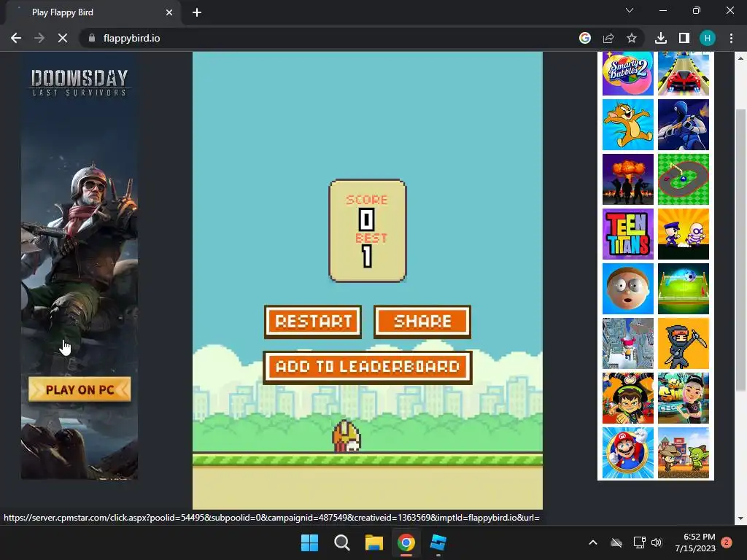Bookmark this page with star icon
This screenshot has height=560, width=747.
point(632,38)
